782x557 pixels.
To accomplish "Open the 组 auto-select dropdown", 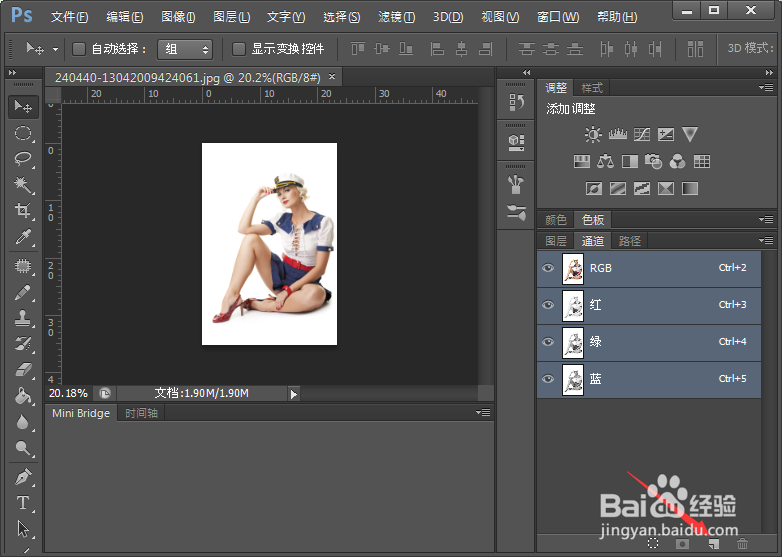I will [x=185, y=49].
